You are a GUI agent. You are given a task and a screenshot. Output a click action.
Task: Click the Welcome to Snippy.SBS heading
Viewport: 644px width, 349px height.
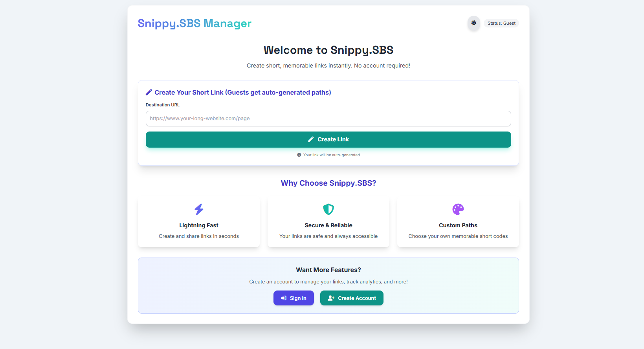click(x=328, y=50)
